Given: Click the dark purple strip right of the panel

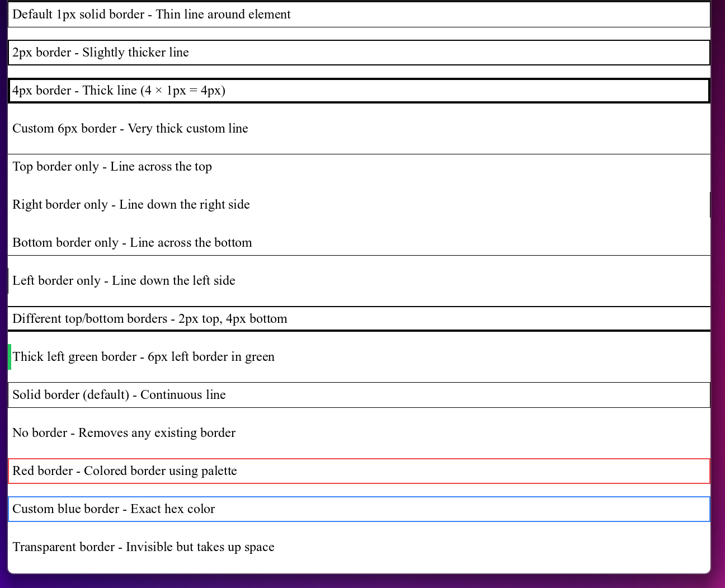Looking at the screenshot, I should [x=718, y=280].
